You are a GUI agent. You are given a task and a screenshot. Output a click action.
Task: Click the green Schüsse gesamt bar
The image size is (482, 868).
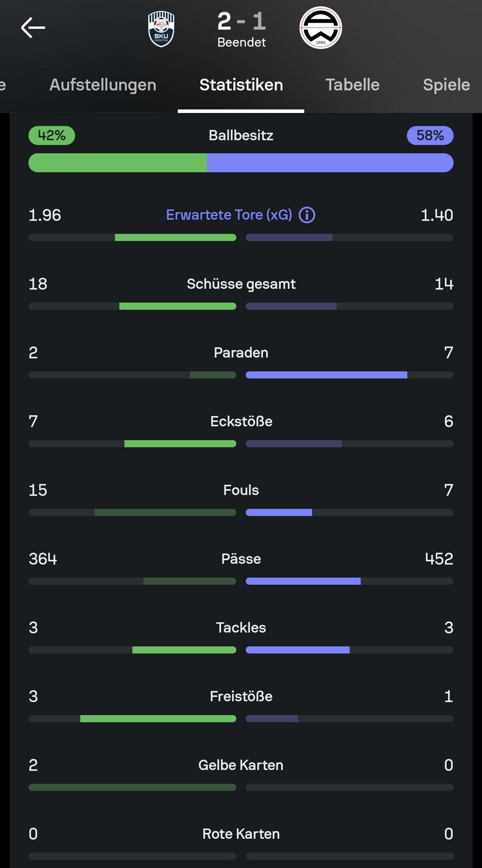click(x=178, y=306)
